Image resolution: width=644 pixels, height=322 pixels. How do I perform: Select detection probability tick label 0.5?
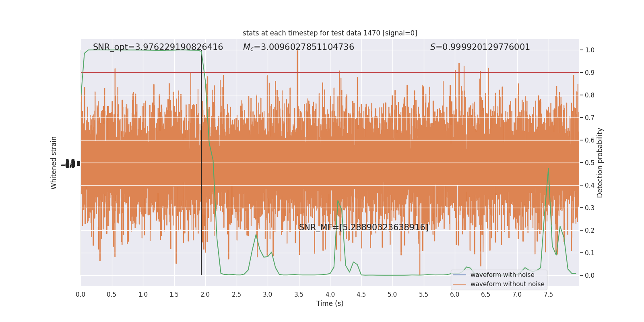[590, 163]
